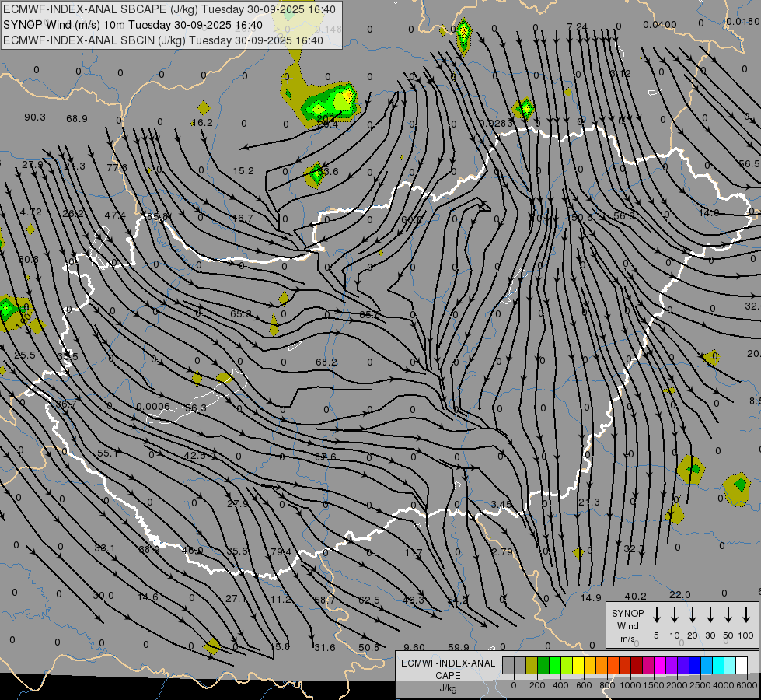The image size is (761, 700).
Task: Click the map value '16.7'
Action: (243, 218)
